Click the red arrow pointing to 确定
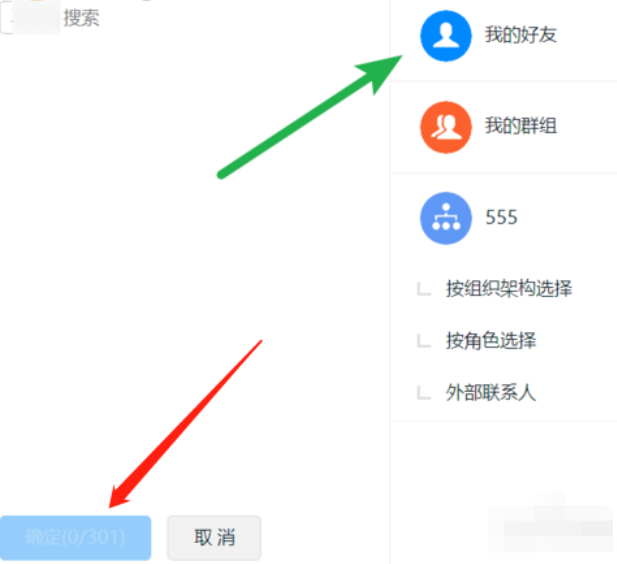 point(185,424)
